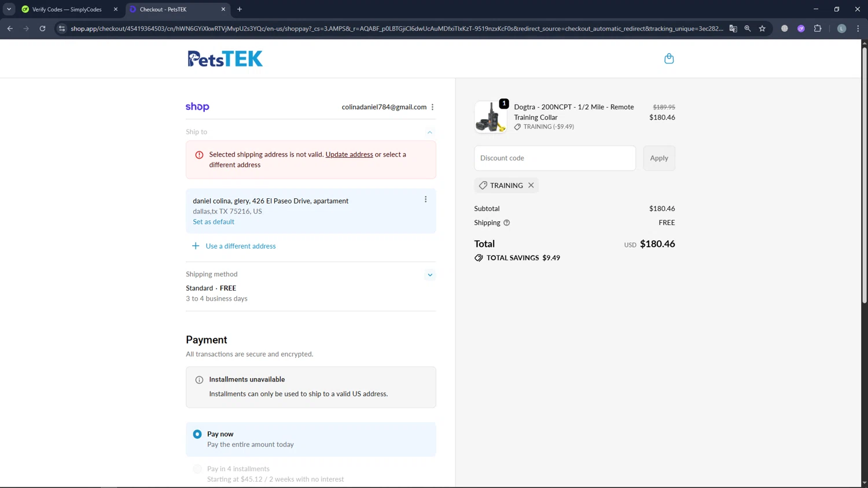Click the Discount code field
Viewport: 868px width, 488px height.
(555, 158)
